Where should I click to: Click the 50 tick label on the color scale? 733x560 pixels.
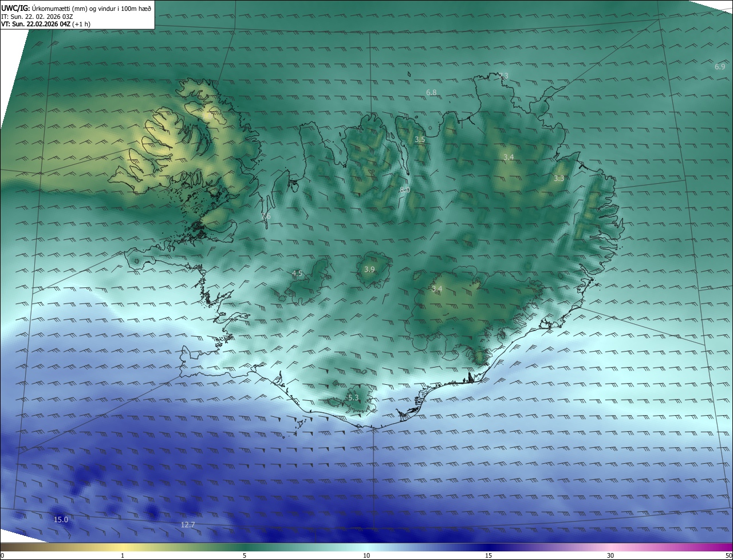tap(728, 555)
